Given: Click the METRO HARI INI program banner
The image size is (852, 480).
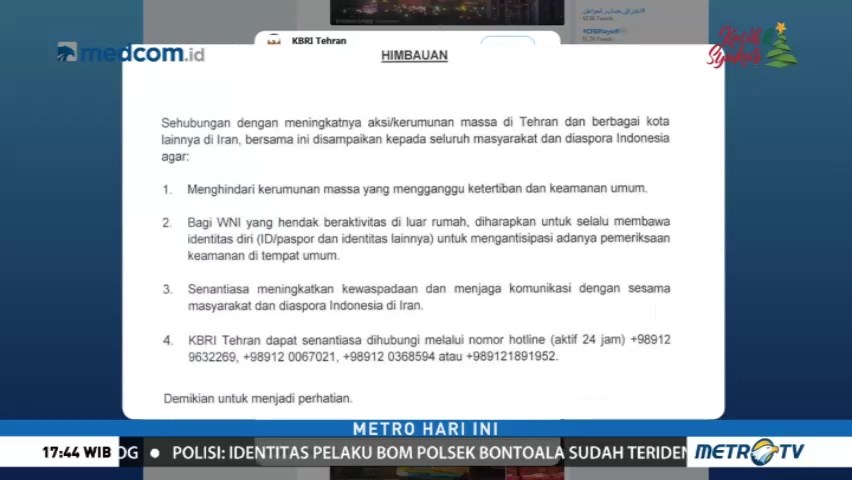Looking at the screenshot, I should click(x=425, y=428).
